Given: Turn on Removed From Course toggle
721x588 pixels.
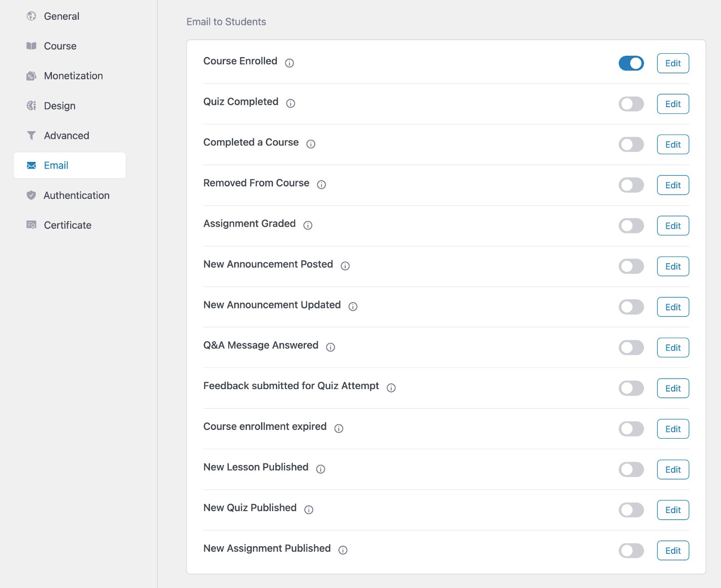Looking at the screenshot, I should point(631,185).
